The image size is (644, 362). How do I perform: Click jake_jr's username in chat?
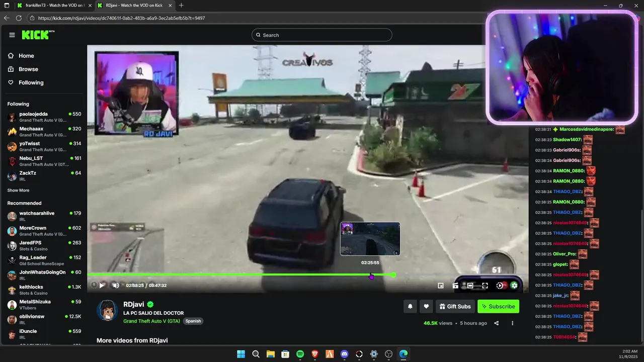560,296
